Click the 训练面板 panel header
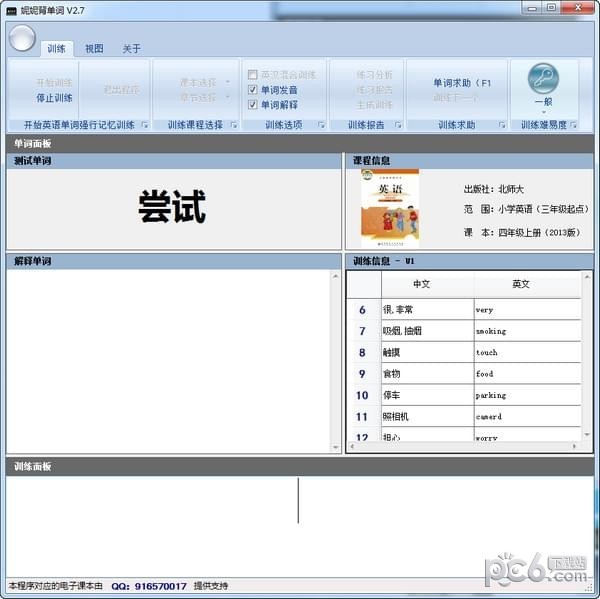600x599 pixels. [300, 467]
